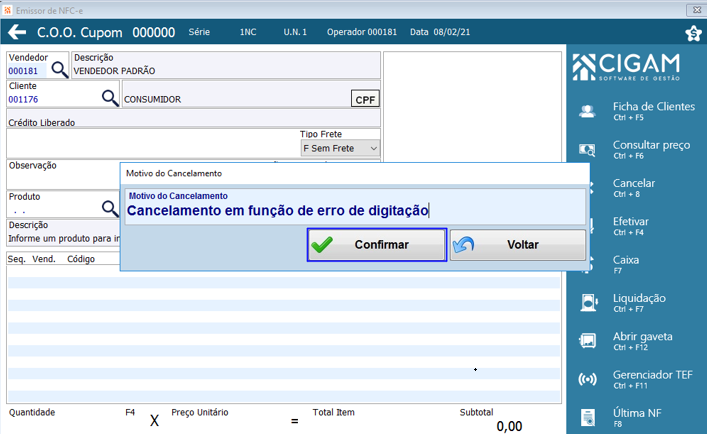Select Consultar preço menu item
The width and height of the screenshot is (707, 434).
click(x=651, y=149)
